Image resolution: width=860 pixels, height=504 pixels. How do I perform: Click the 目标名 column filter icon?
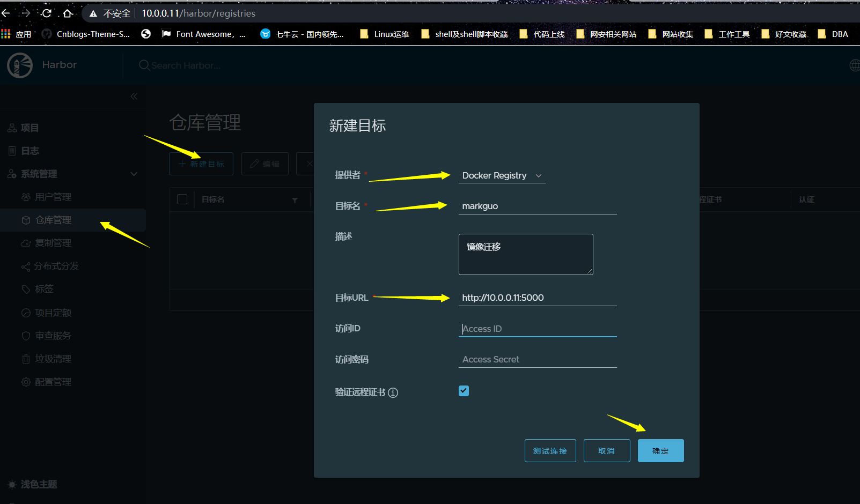295,200
